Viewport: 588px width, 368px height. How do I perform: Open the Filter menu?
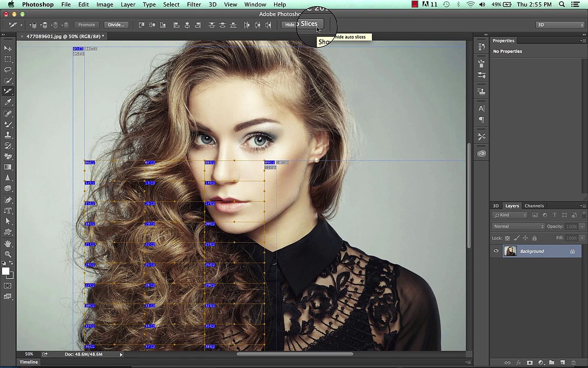coord(194,5)
